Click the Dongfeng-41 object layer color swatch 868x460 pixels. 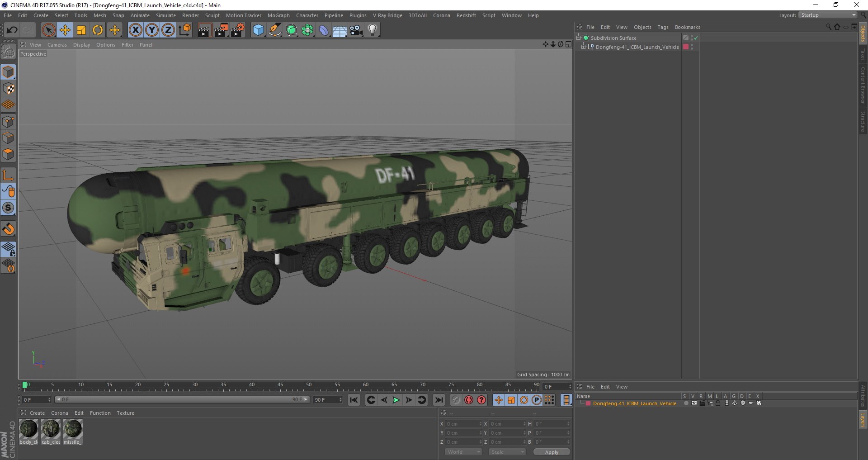click(686, 47)
